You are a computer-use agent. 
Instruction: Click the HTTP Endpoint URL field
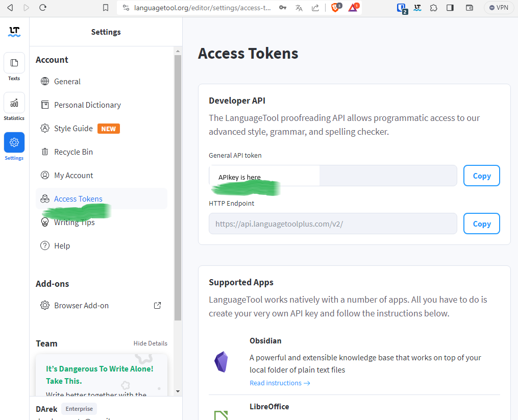click(333, 224)
